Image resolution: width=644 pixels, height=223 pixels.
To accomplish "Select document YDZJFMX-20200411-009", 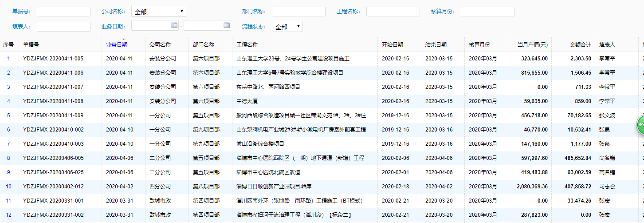I will 53,115.
